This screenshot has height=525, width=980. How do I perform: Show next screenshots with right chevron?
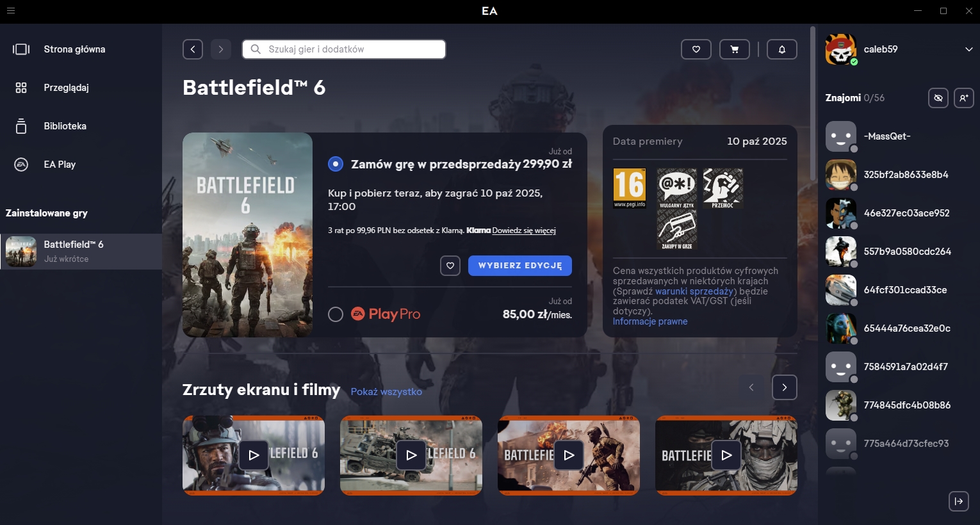784,387
